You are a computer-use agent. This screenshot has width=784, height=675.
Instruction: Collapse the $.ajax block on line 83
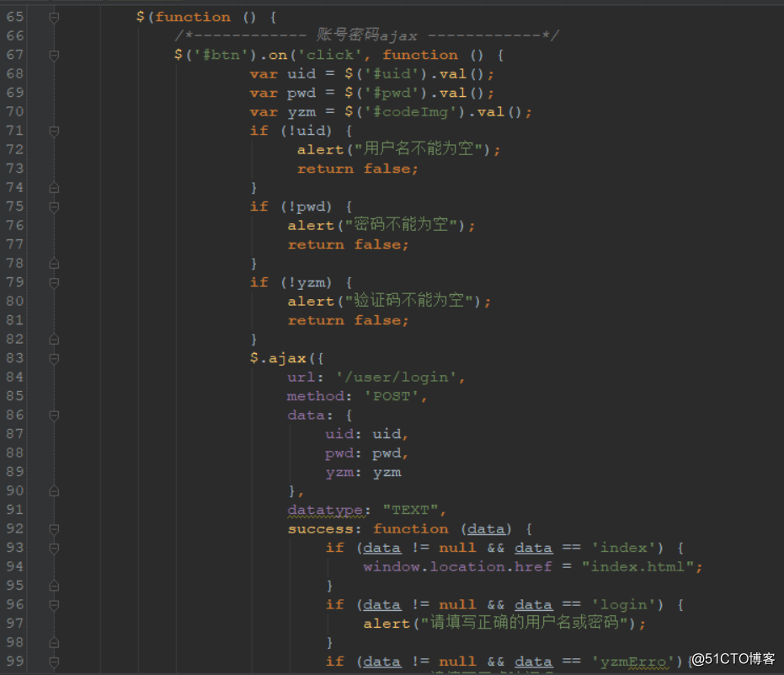tap(54, 359)
